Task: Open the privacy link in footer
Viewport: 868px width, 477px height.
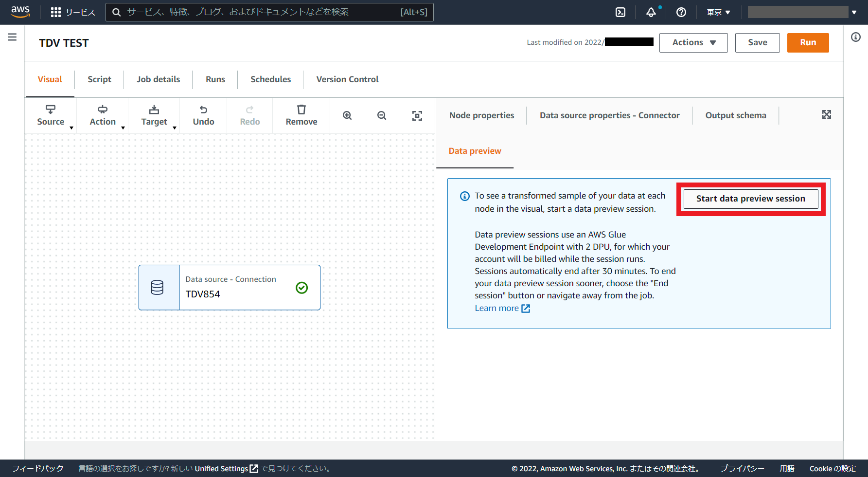Action: coord(742,468)
